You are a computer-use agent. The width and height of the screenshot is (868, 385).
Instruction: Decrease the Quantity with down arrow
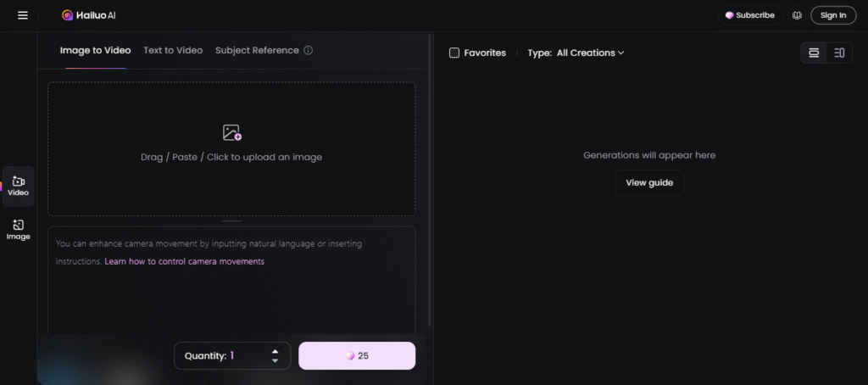coord(275,361)
